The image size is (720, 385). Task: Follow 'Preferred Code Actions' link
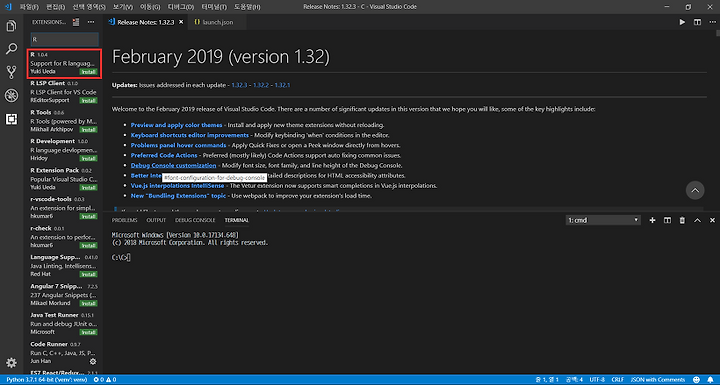coord(164,155)
